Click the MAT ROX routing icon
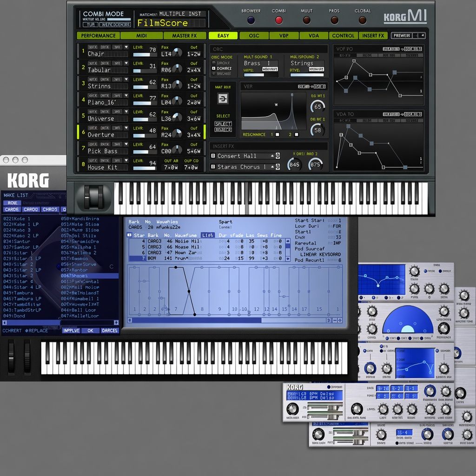 223,99
